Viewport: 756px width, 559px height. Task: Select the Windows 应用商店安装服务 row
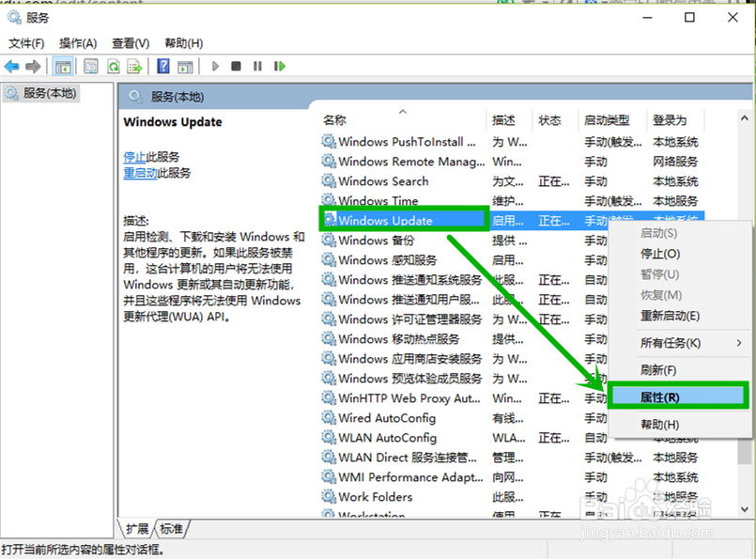click(464, 359)
